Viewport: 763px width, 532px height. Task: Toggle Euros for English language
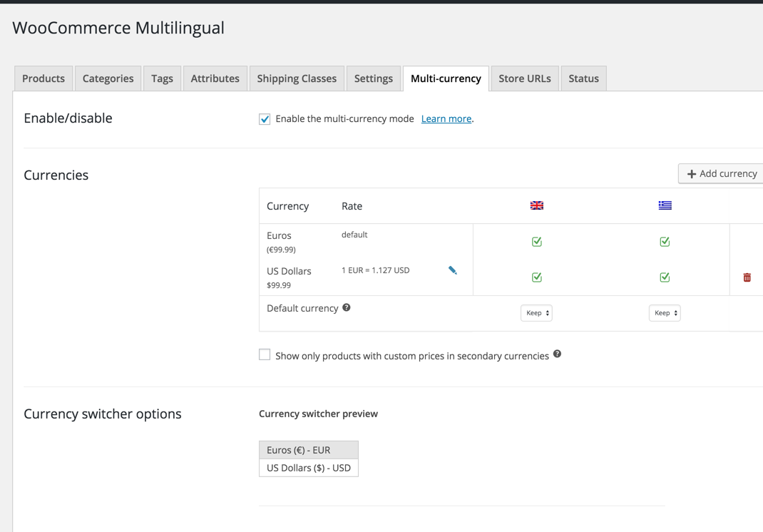point(537,242)
